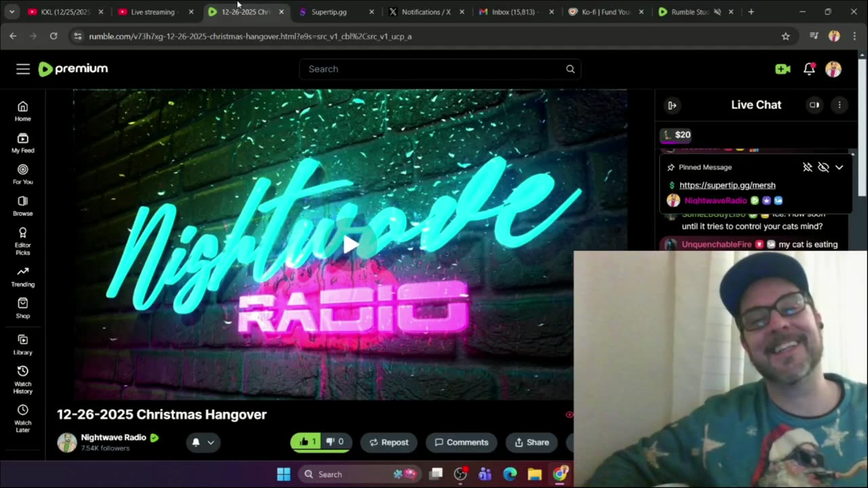Image resolution: width=868 pixels, height=488 pixels.
Task: Open the For You sidebar section
Action: (22, 174)
